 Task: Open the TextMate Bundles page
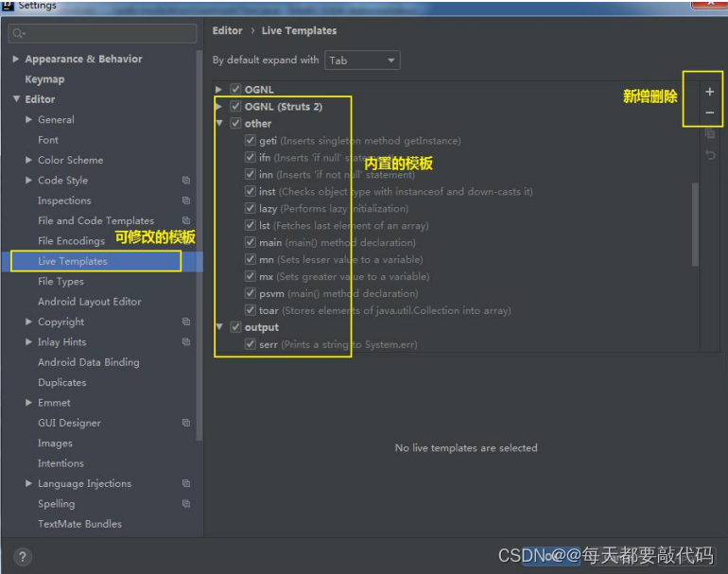point(79,524)
